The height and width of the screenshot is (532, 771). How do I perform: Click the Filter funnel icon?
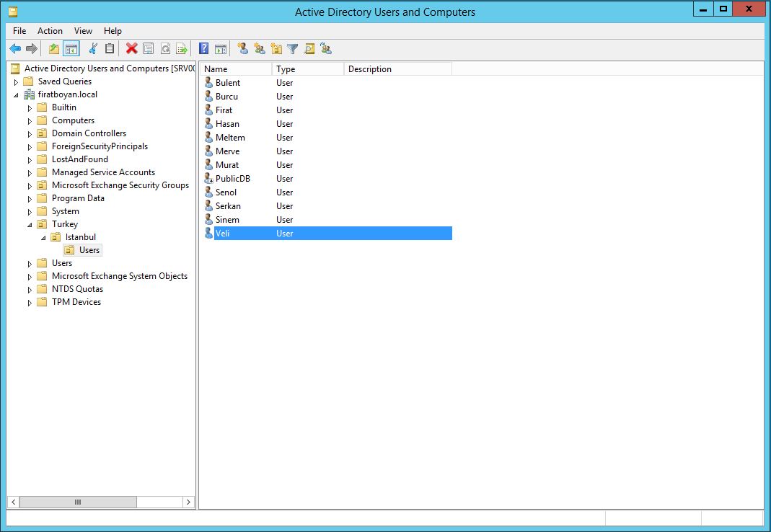click(x=293, y=49)
